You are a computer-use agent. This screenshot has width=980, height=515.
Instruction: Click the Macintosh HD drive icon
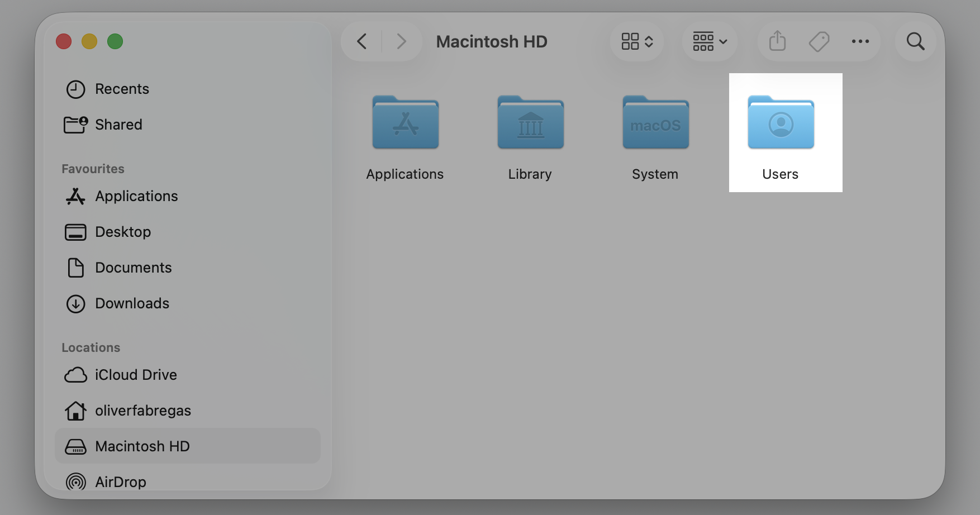75,446
